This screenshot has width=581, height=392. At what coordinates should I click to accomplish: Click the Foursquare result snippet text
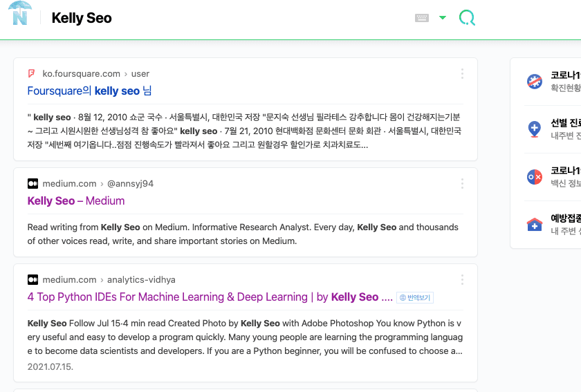click(245, 131)
